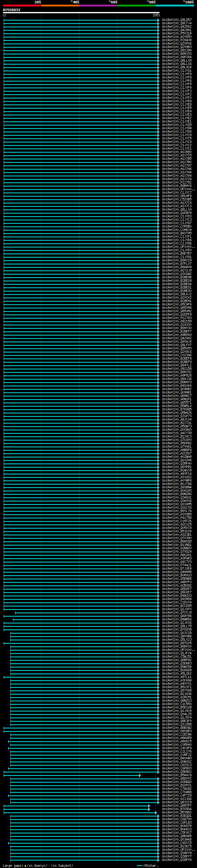Screen dimensions: 197x868
Task: Open hit UniRef100_Q5LY23
Action: click(177, 640)
